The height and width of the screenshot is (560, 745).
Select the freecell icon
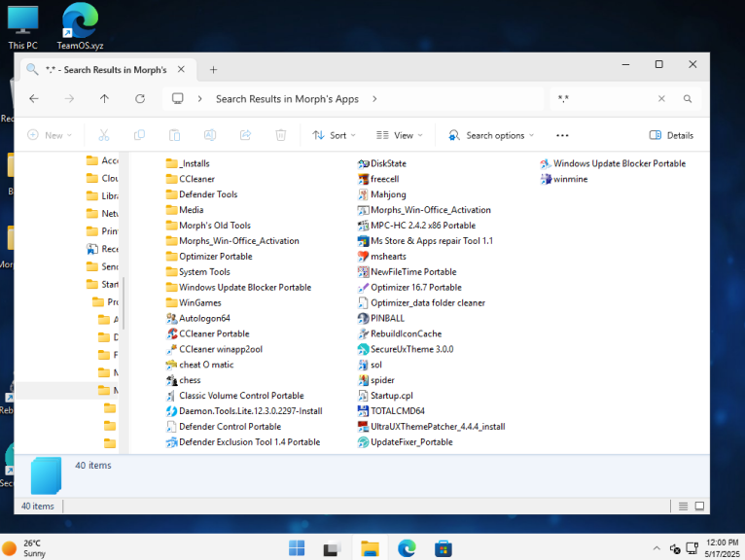point(364,179)
